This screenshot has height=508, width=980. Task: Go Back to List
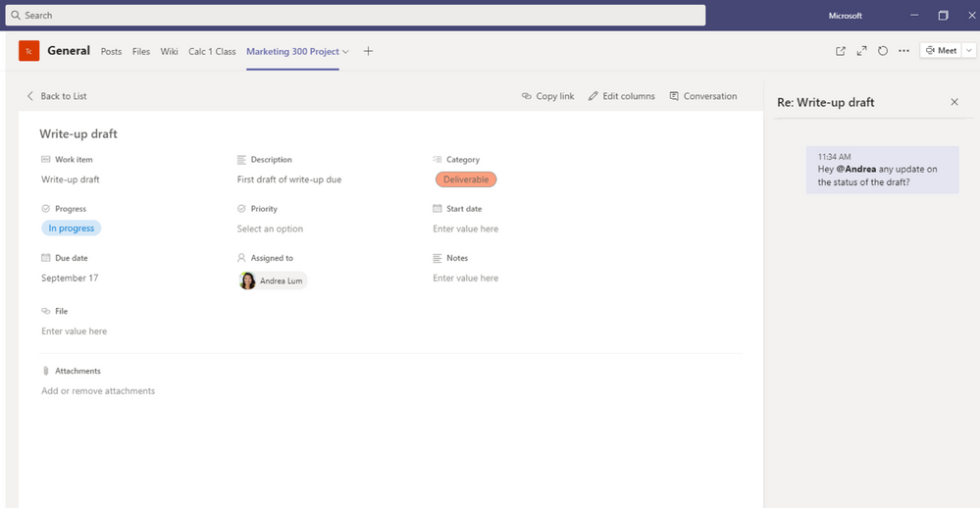click(x=57, y=96)
